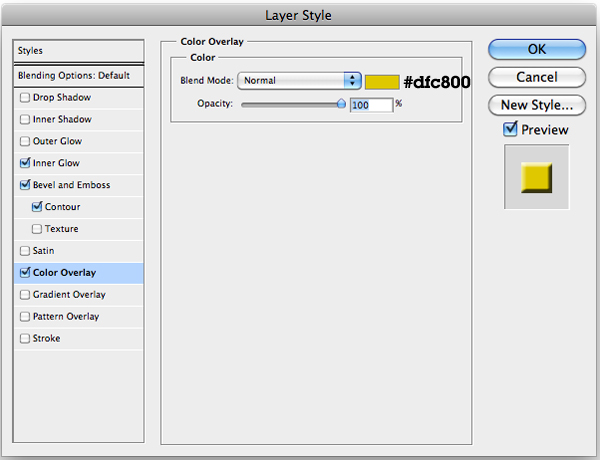Click the yellow style preview thumbnail
Screen dimensions: 600x460
click(536, 177)
